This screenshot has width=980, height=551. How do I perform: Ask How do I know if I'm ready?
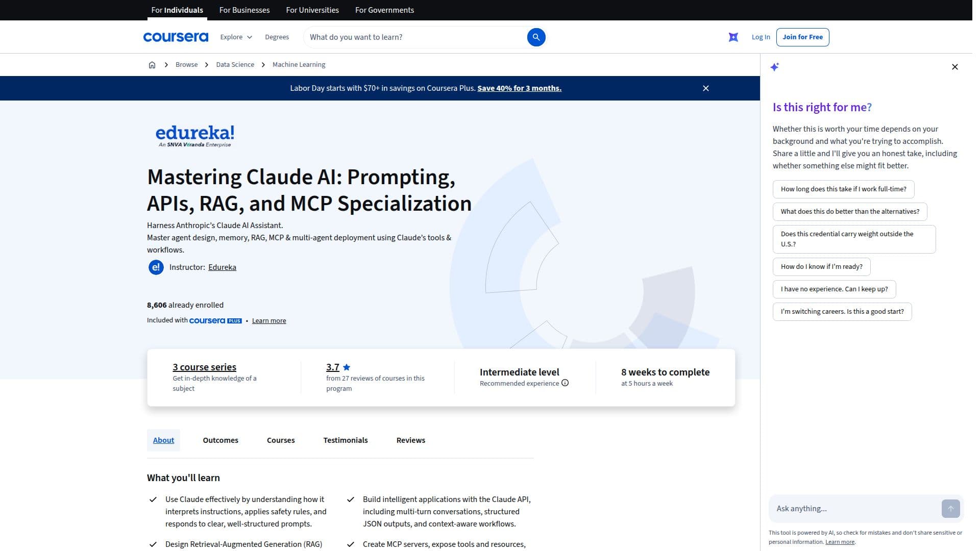821,267
